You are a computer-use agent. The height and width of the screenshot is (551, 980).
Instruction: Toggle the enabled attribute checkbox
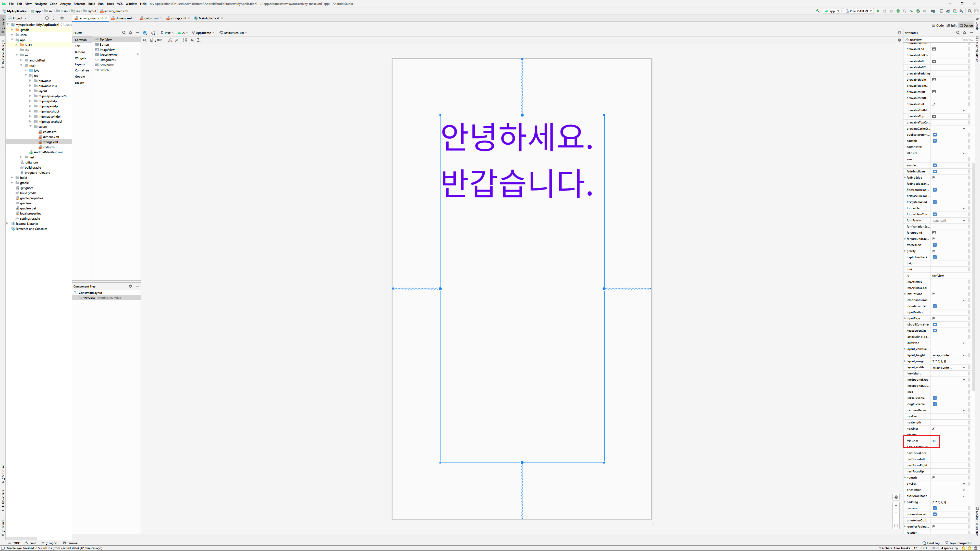[935, 165]
